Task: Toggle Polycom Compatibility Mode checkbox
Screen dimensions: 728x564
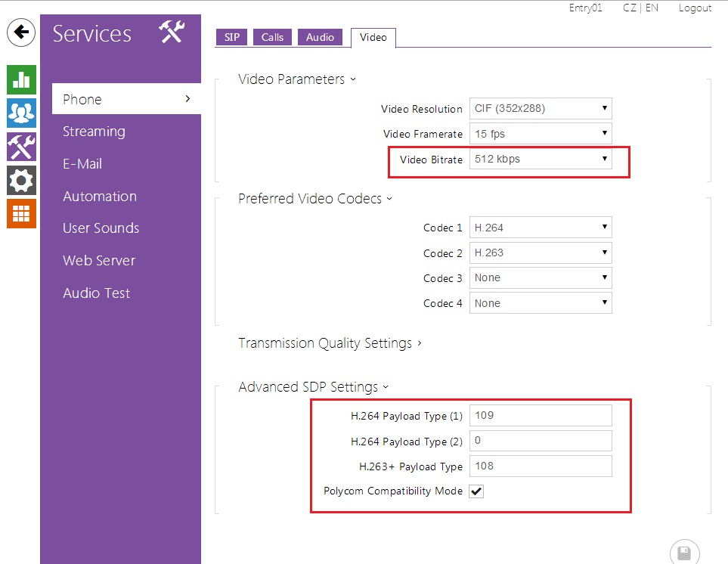Action: click(x=476, y=491)
